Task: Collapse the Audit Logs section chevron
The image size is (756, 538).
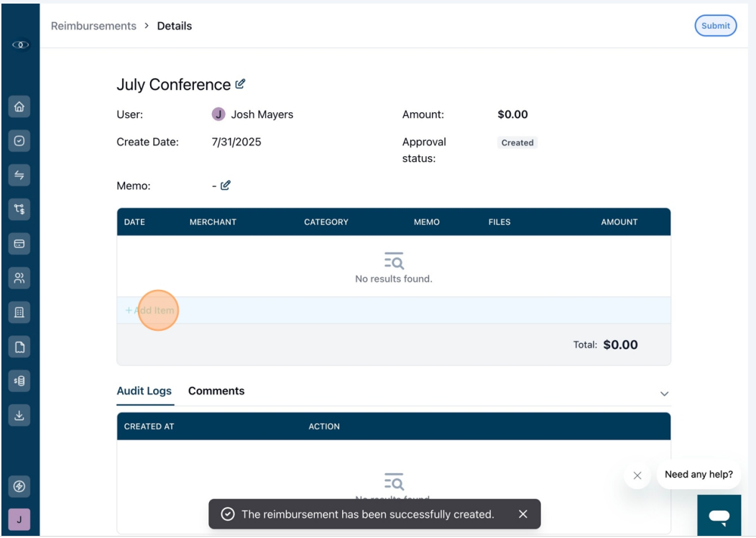Action: 665,393
